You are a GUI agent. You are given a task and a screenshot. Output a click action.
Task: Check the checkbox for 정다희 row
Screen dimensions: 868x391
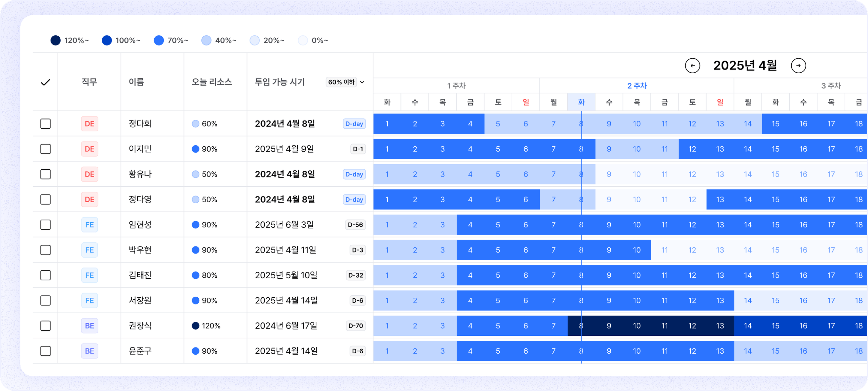tap(45, 124)
